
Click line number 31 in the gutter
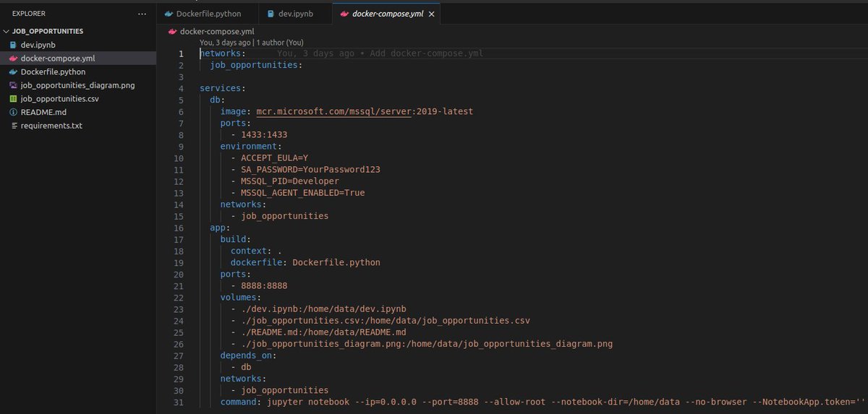(x=179, y=402)
